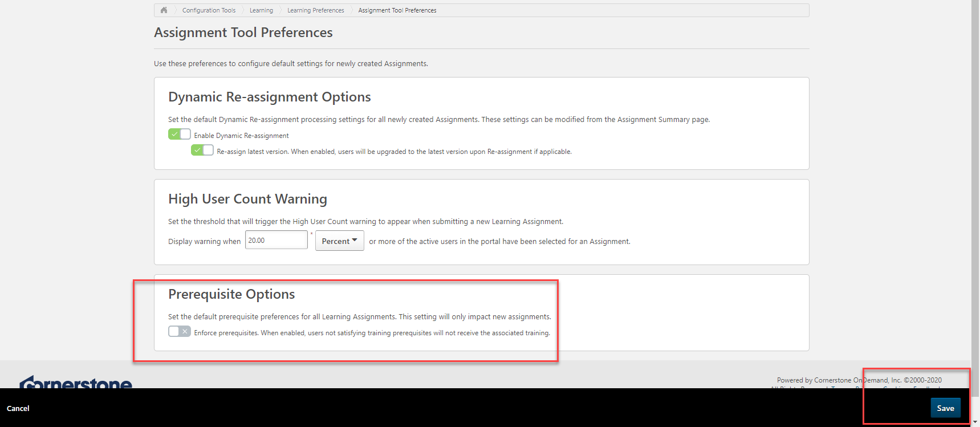
Task: Click 'Enable Dynamic Re-assignment' label text
Action: 241,136
